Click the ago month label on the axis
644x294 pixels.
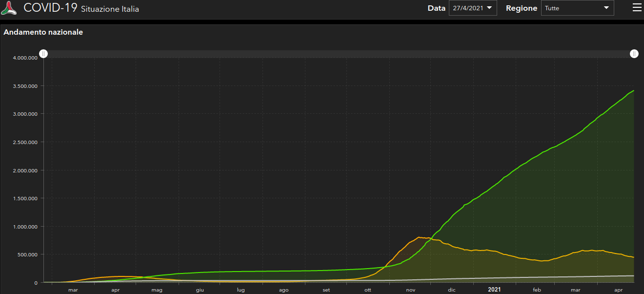(x=284, y=290)
